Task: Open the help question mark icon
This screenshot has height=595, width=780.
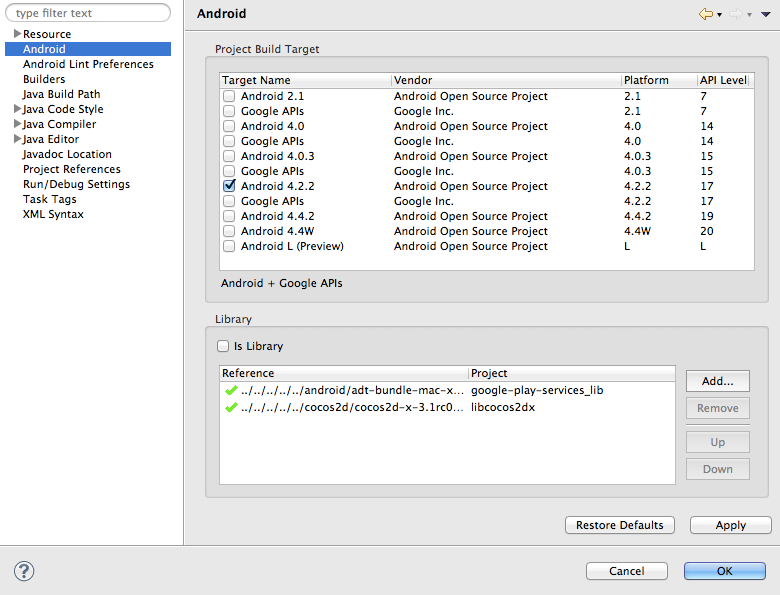Action: (24, 571)
